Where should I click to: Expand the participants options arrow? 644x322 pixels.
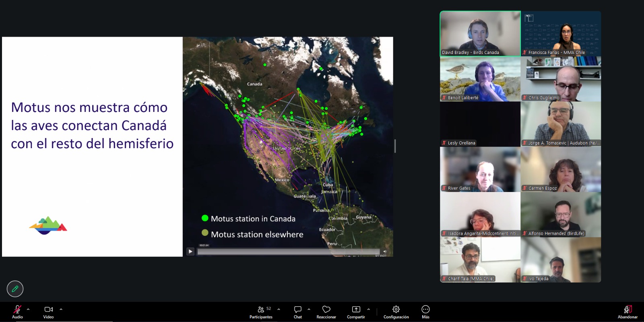279,309
